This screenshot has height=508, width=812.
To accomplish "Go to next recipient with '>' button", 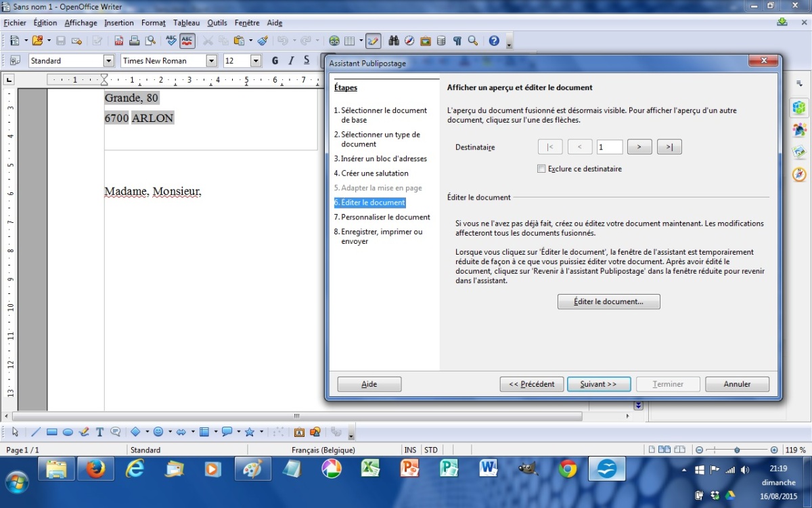I will click(639, 147).
